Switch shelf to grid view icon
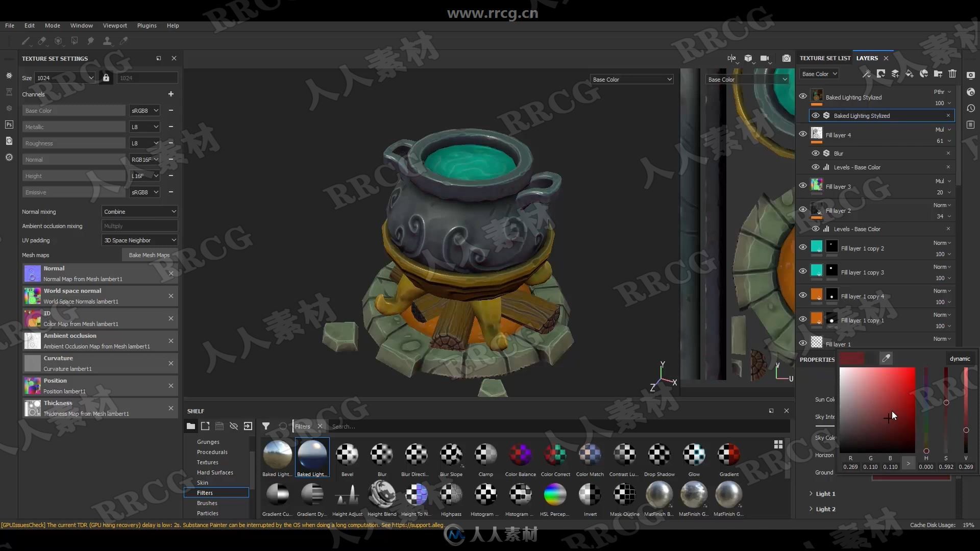 click(778, 444)
